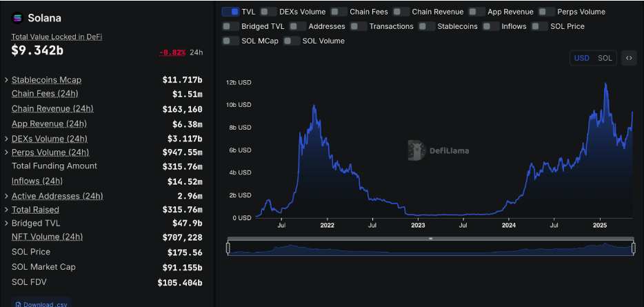Click the $105.404b FDV value
Image resolution: width=644 pixels, height=307 pixels.
coord(180,283)
